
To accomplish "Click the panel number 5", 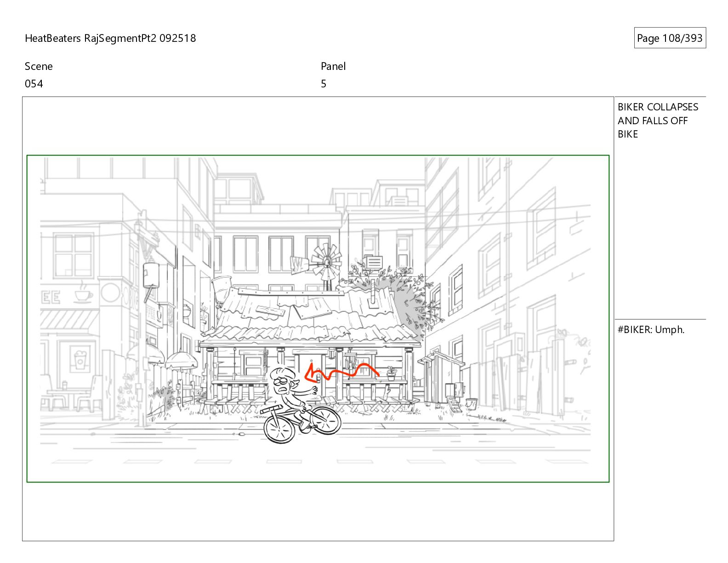I will pyautogui.click(x=324, y=84).
